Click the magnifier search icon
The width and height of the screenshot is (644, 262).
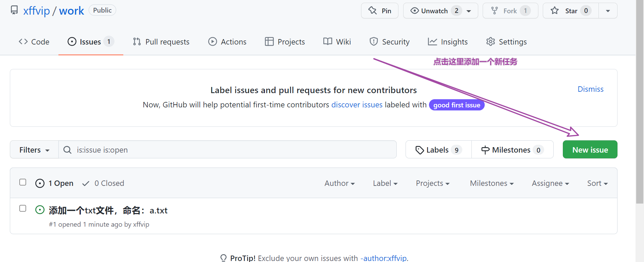click(x=68, y=150)
